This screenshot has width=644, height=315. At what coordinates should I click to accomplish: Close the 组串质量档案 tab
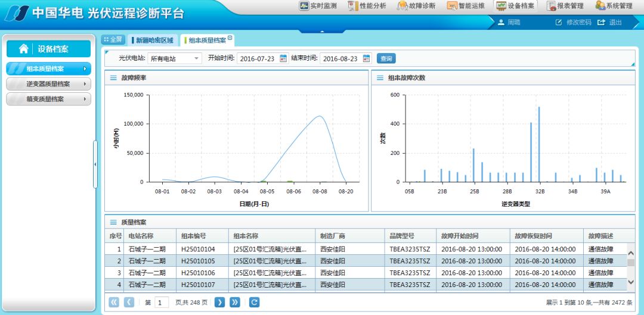click(230, 38)
